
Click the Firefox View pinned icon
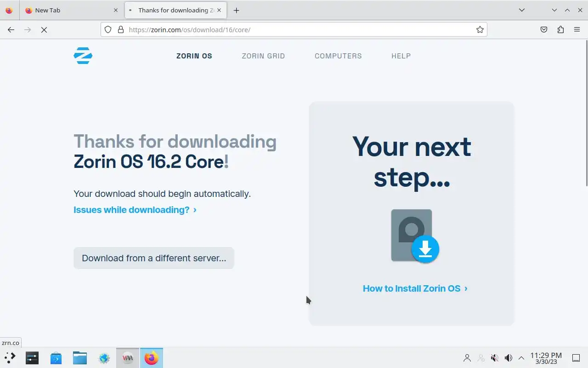click(x=9, y=10)
